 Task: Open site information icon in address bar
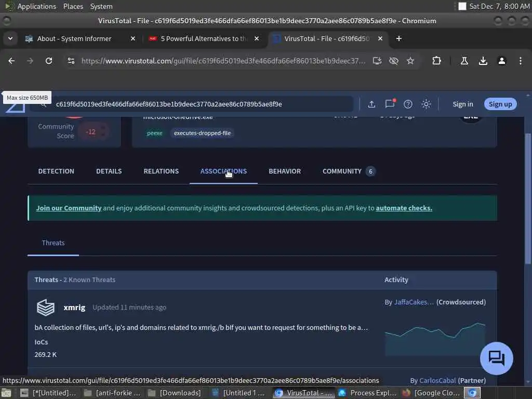point(71,61)
